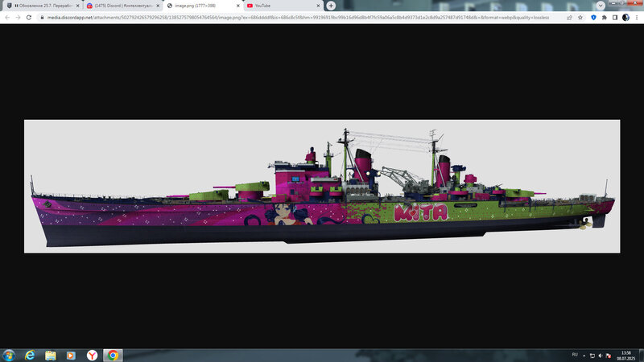Switch to the YouTube tab

pyautogui.click(x=283, y=6)
